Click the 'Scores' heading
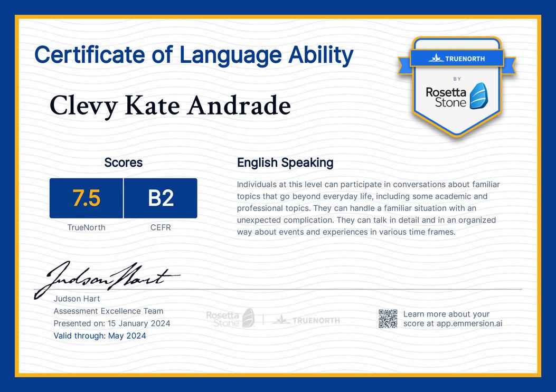This screenshot has width=556, height=392. (x=124, y=162)
